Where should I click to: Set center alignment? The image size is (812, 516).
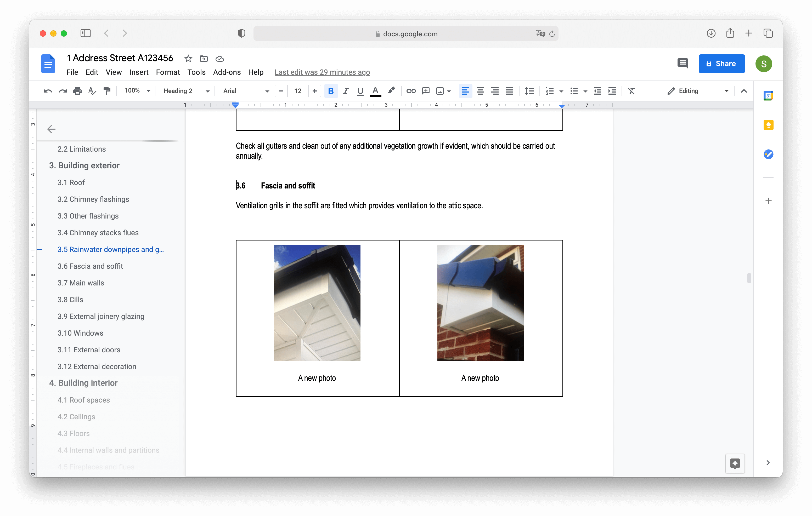pos(480,91)
